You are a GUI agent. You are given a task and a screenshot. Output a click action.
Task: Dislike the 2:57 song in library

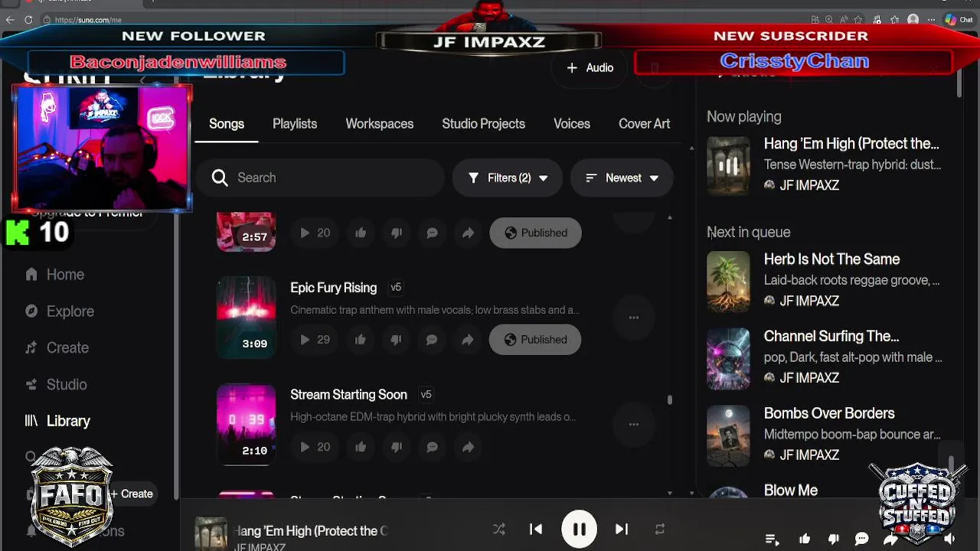click(x=397, y=233)
